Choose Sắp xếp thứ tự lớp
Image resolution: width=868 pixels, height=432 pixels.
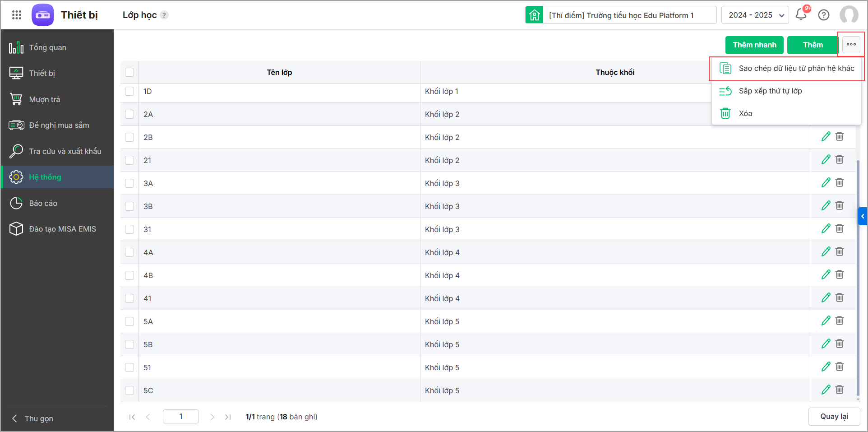coord(786,91)
